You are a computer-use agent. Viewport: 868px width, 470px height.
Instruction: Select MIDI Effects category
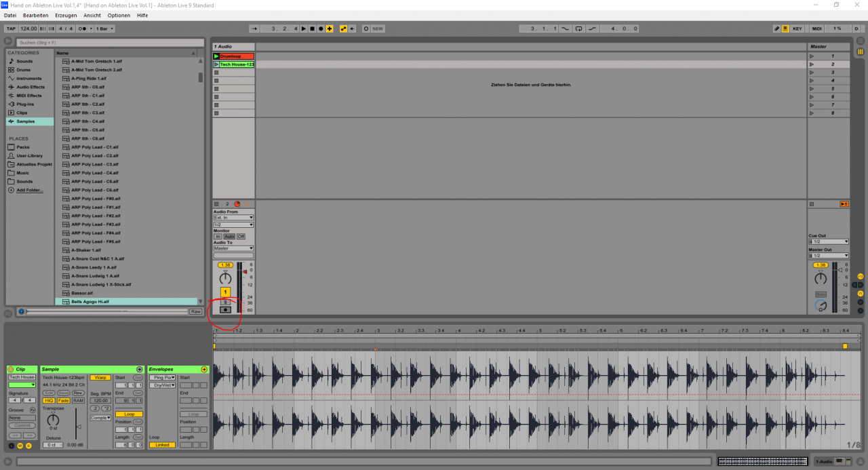pyautogui.click(x=29, y=96)
